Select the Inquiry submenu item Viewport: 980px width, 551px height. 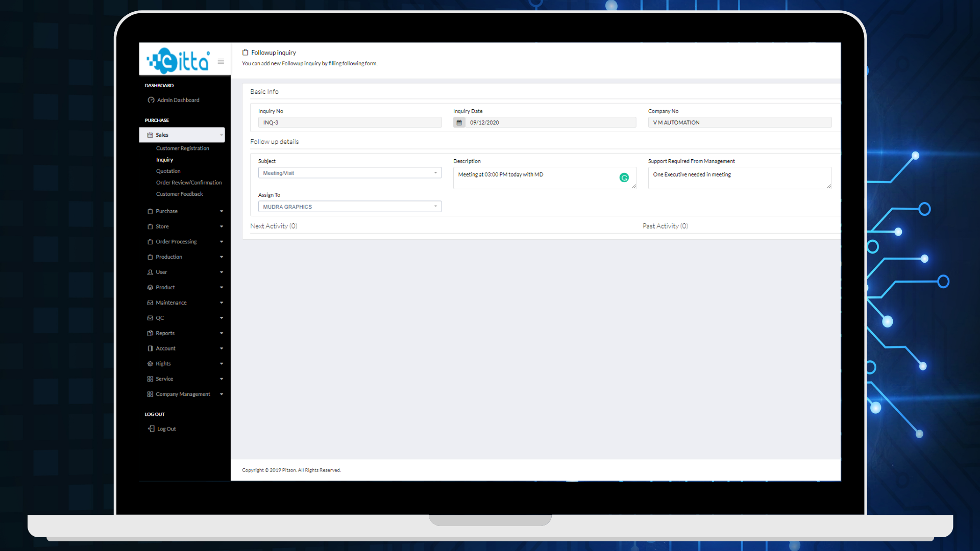164,160
